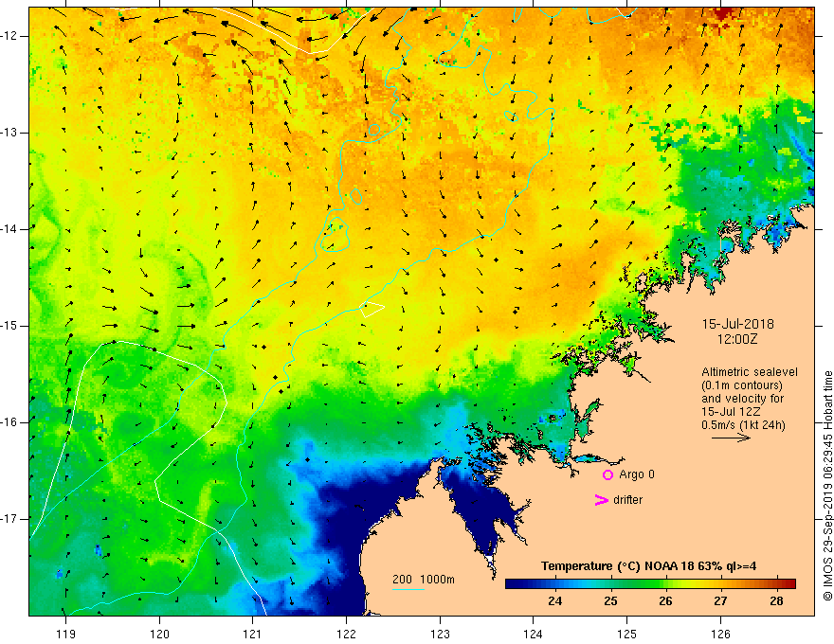
Task: Click longitude axis label 121
Action: coord(252,634)
